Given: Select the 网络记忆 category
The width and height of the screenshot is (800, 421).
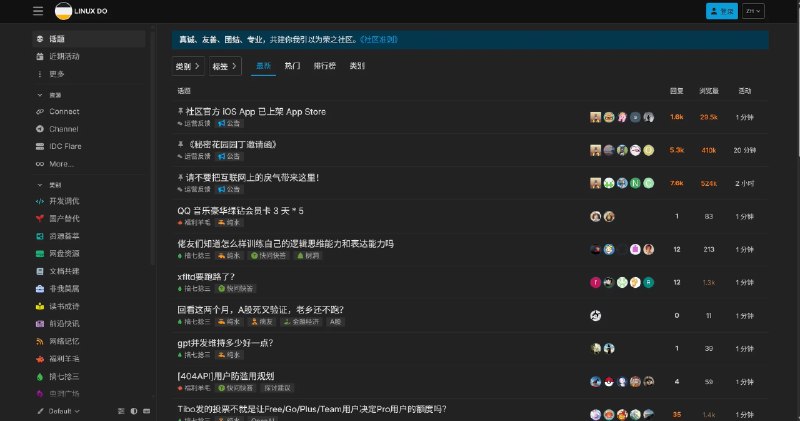Looking at the screenshot, I should click(x=89, y=341).
